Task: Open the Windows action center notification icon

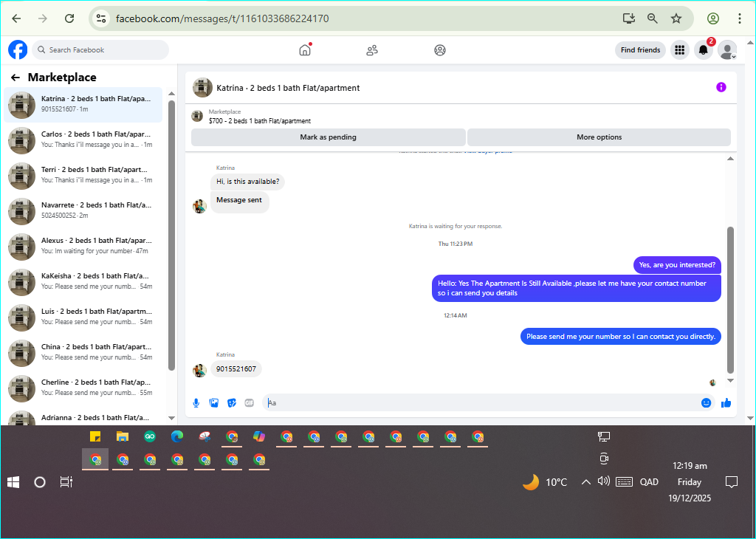Action: click(732, 481)
